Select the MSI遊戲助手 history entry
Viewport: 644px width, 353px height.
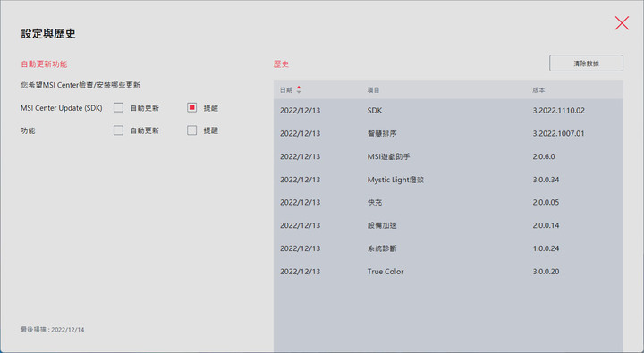coord(448,156)
